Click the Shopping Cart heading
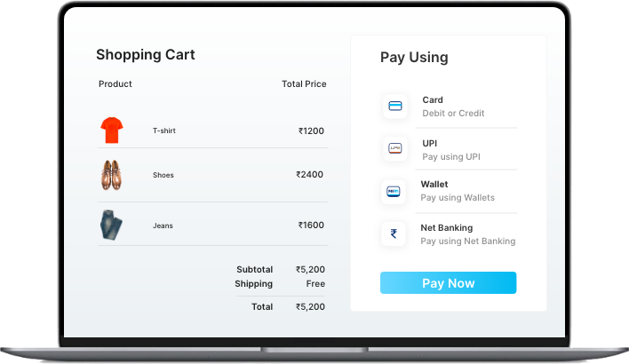The width and height of the screenshot is (629, 364). pyautogui.click(x=146, y=55)
